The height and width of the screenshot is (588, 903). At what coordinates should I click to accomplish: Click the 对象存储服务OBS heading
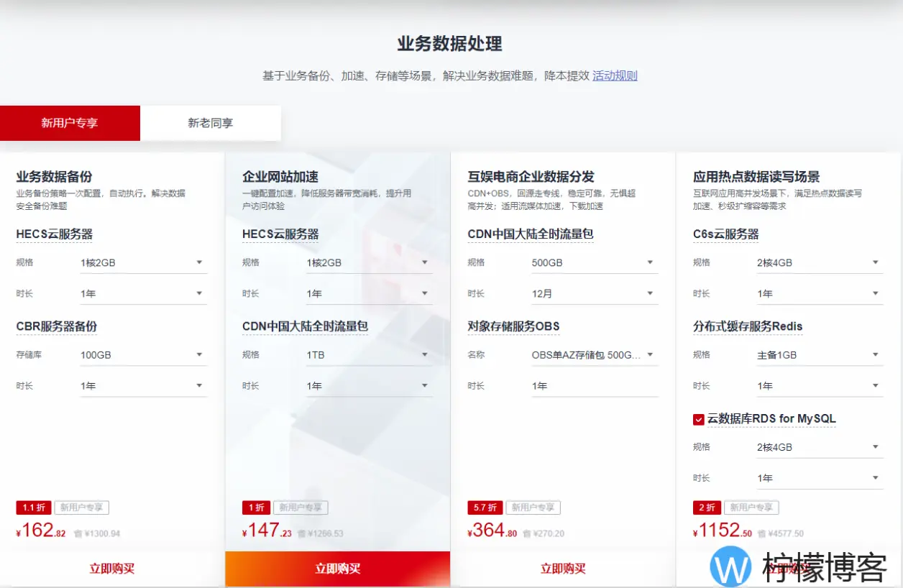tap(513, 326)
